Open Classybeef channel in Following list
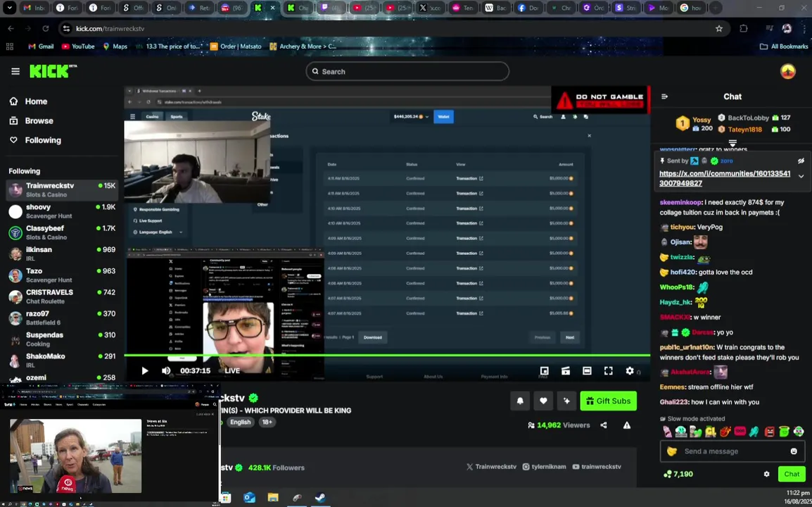 click(x=62, y=232)
